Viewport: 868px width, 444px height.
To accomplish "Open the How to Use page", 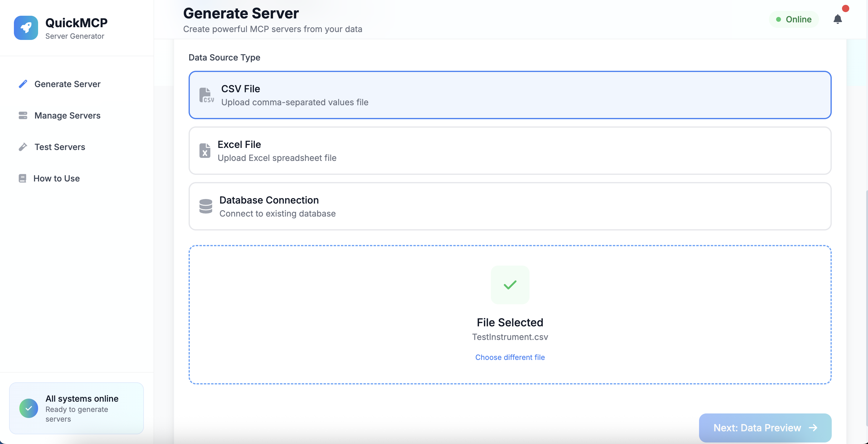I will (x=57, y=178).
